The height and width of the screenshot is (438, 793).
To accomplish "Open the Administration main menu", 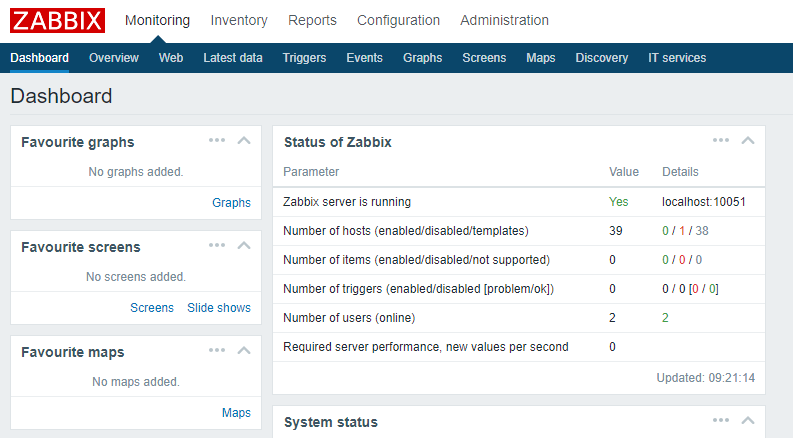I will [504, 20].
